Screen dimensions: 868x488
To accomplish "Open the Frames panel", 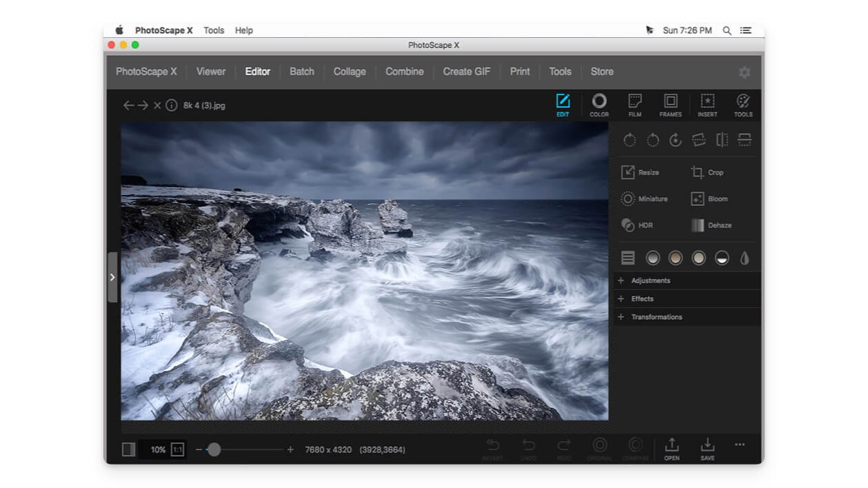I will pos(669,105).
